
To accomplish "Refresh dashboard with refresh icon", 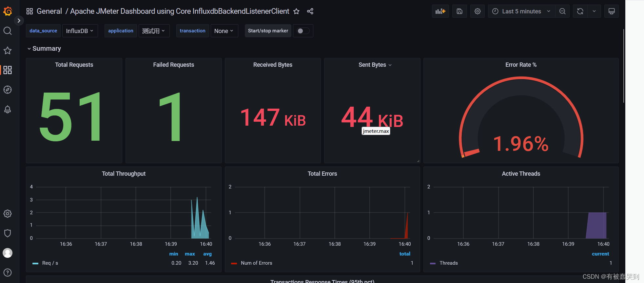I will pos(580,11).
